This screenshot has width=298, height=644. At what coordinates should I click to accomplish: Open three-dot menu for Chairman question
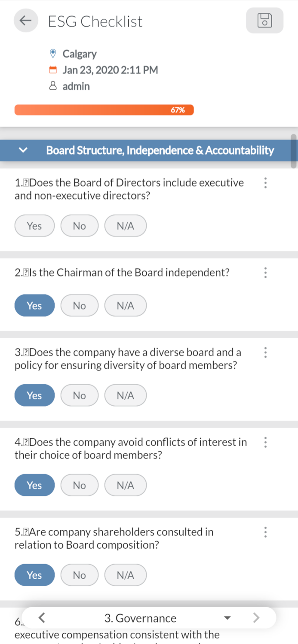(x=265, y=273)
